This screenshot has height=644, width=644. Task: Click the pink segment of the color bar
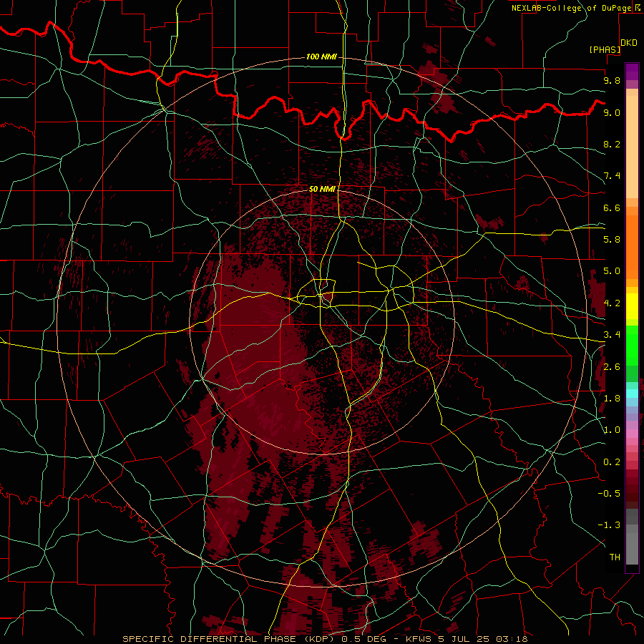(632, 434)
